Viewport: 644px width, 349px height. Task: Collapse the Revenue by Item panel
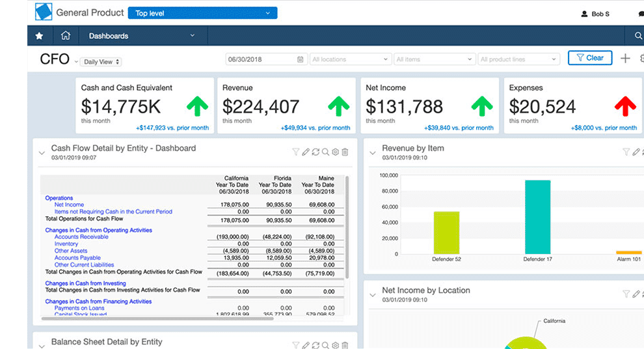(373, 153)
